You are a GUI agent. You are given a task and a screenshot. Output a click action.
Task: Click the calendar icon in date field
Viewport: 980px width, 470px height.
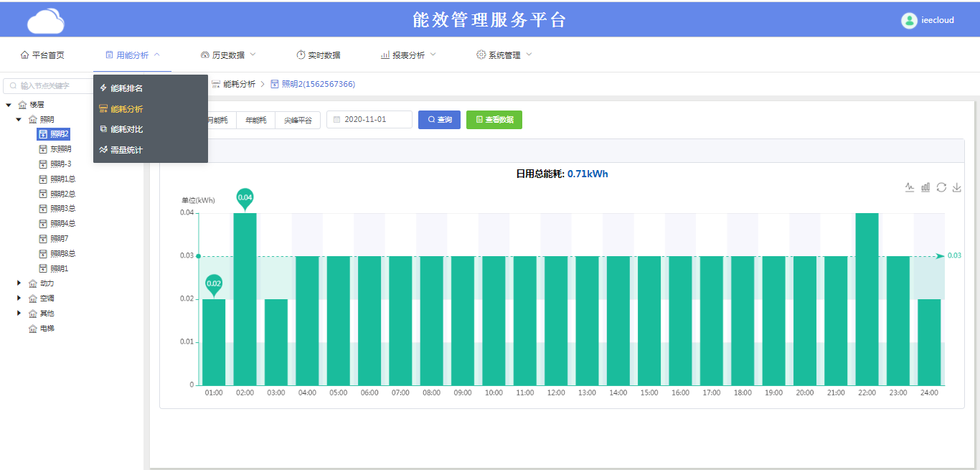point(336,120)
